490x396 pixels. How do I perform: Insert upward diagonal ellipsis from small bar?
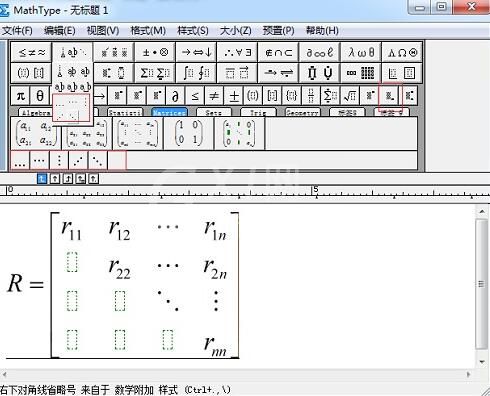78,161
